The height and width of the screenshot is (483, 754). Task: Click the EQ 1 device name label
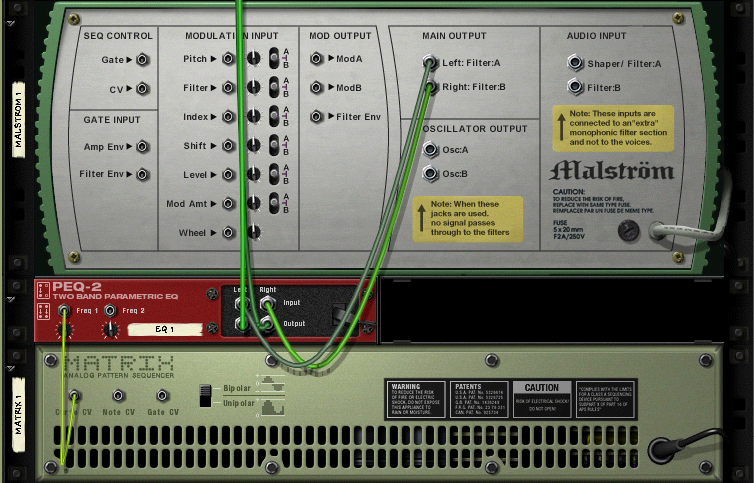163,328
